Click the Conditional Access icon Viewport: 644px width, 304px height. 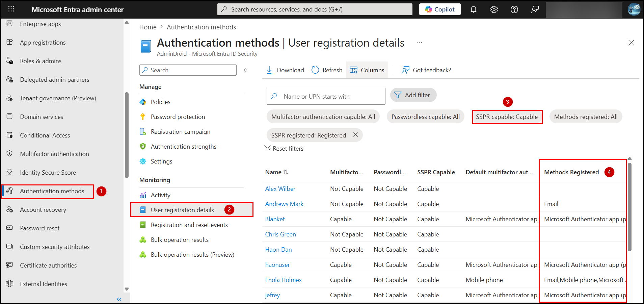pos(10,135)
